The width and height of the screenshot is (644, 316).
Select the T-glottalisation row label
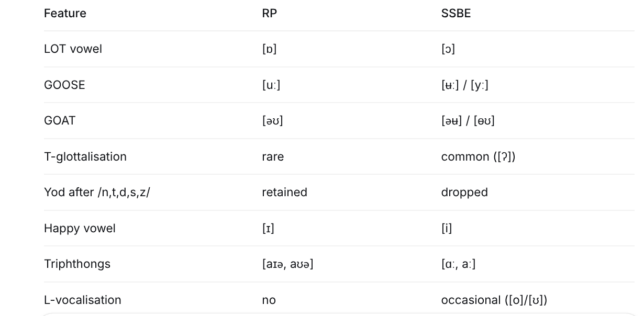click(85, 156)
